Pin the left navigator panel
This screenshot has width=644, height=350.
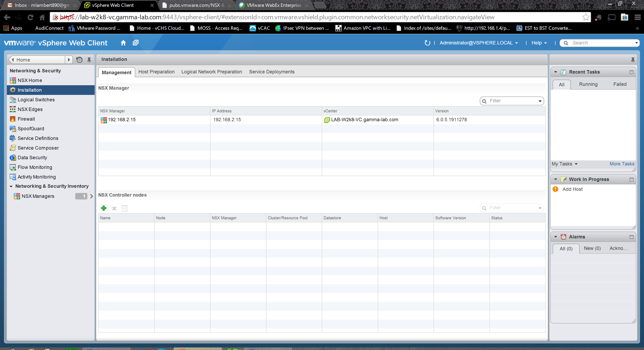click(89, 60)
